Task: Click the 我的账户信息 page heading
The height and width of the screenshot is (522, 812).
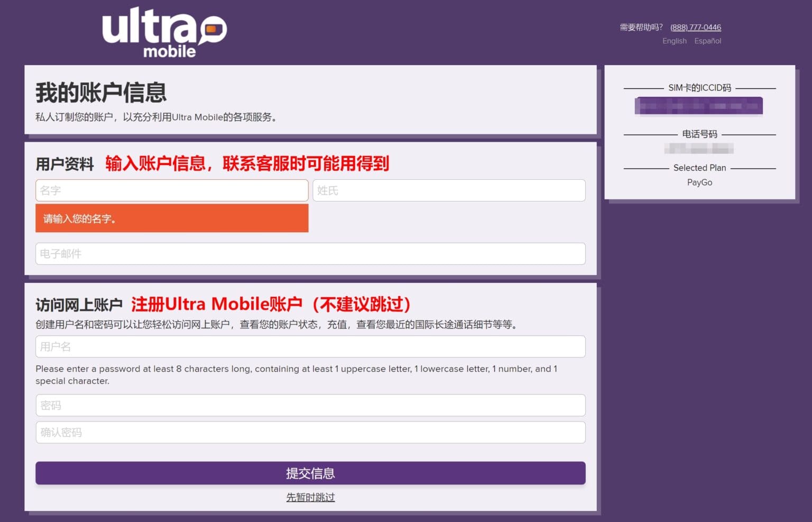Action: [101, 93]
